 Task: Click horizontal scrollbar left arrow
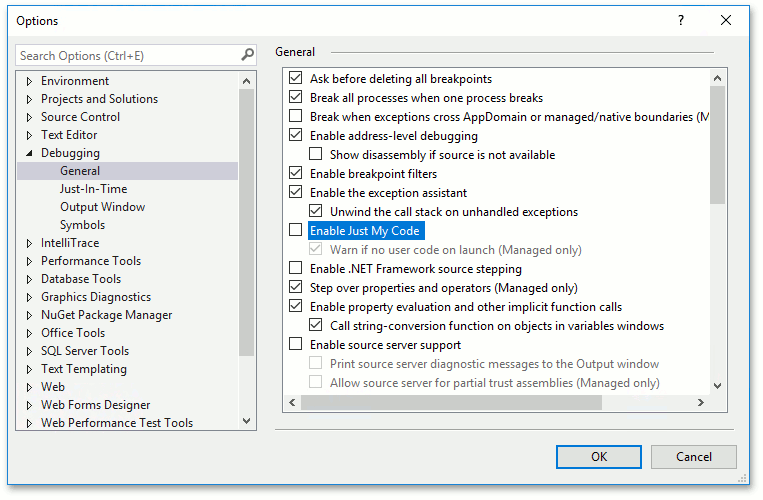(292, 402)
